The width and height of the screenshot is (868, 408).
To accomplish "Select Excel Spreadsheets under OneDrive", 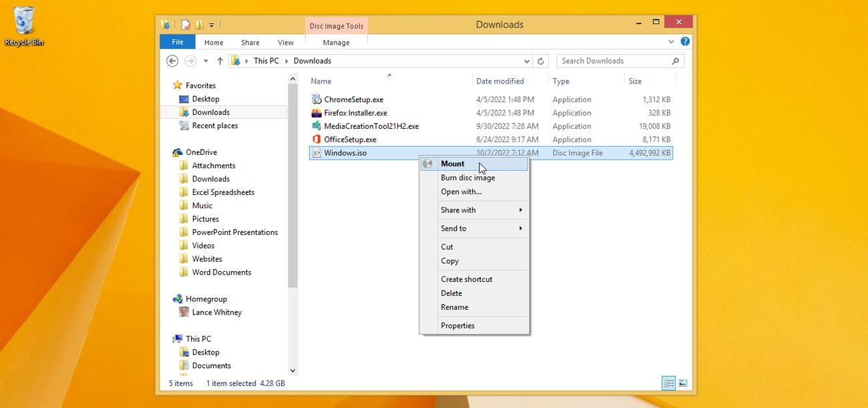I will pos(223,192).
